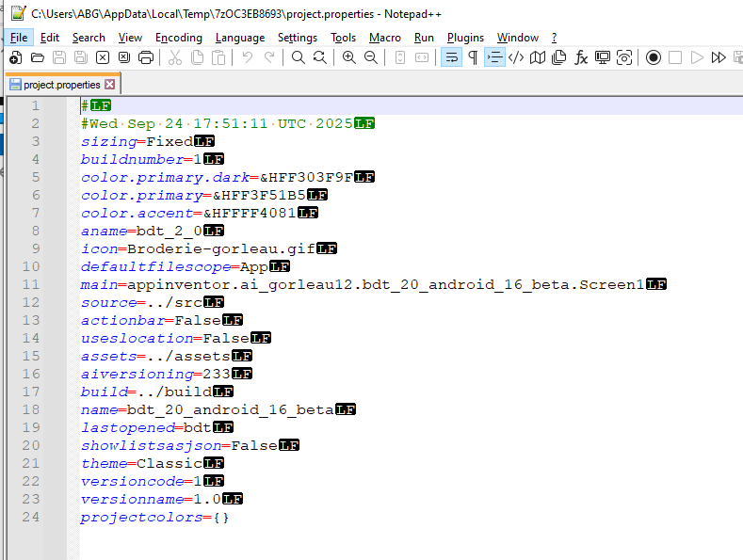Click the Print toolbar icon
Image resolution: width=743 pixels, height=560 pixels.
(x=145, y=57)
